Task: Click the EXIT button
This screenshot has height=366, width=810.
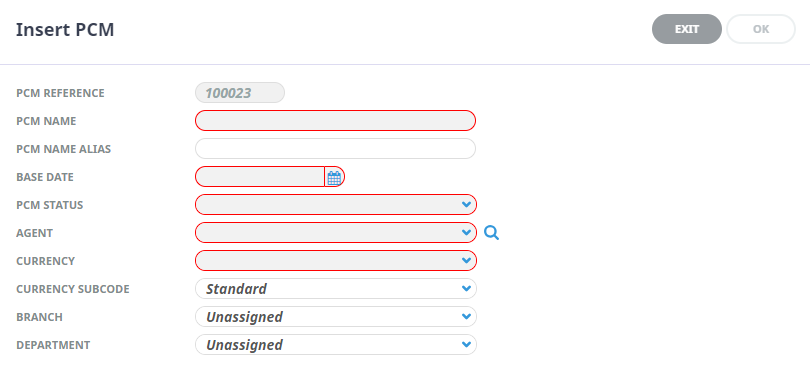Action: pos(687,29)
